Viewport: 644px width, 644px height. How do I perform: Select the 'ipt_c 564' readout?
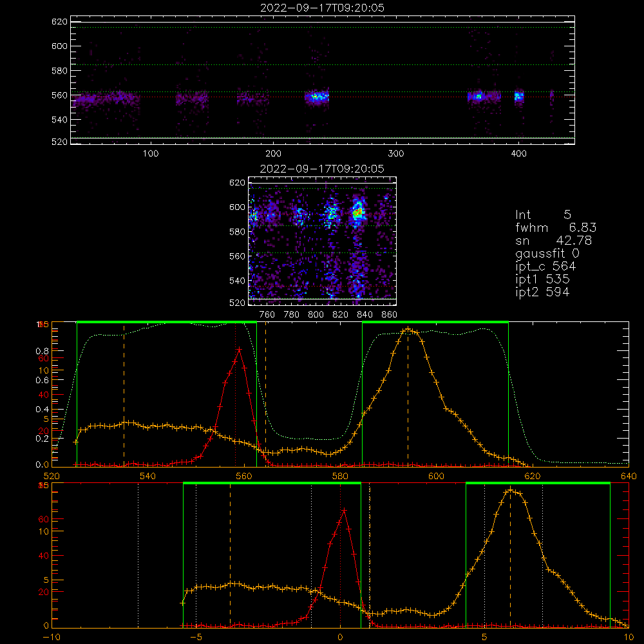[x=545, y=267]
